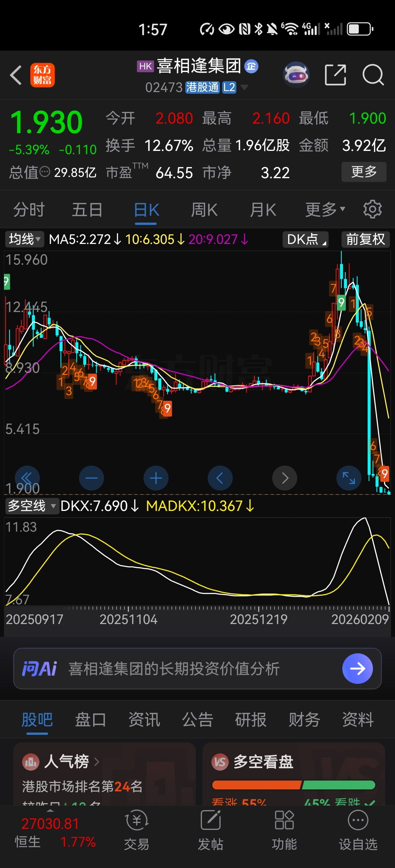This screenshot has width=395, height=868.
Task: Tap the double-left jump-to-start chart button
Action: 27,478
